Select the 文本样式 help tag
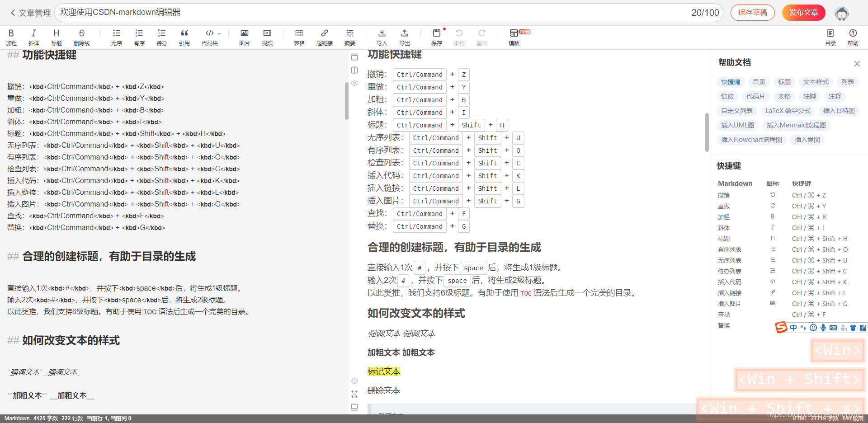The height and width of the screenshot is (423, 868). 816,82
